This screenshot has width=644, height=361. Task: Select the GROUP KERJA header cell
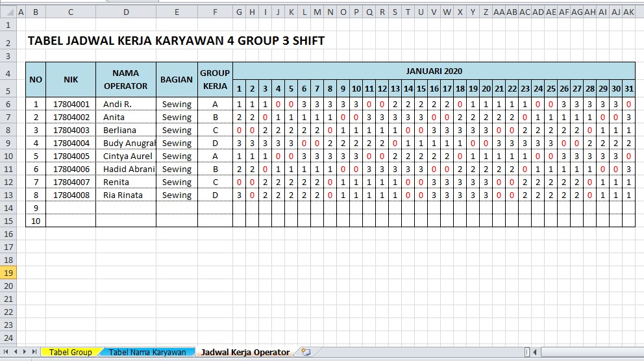(x=215, y=79)
